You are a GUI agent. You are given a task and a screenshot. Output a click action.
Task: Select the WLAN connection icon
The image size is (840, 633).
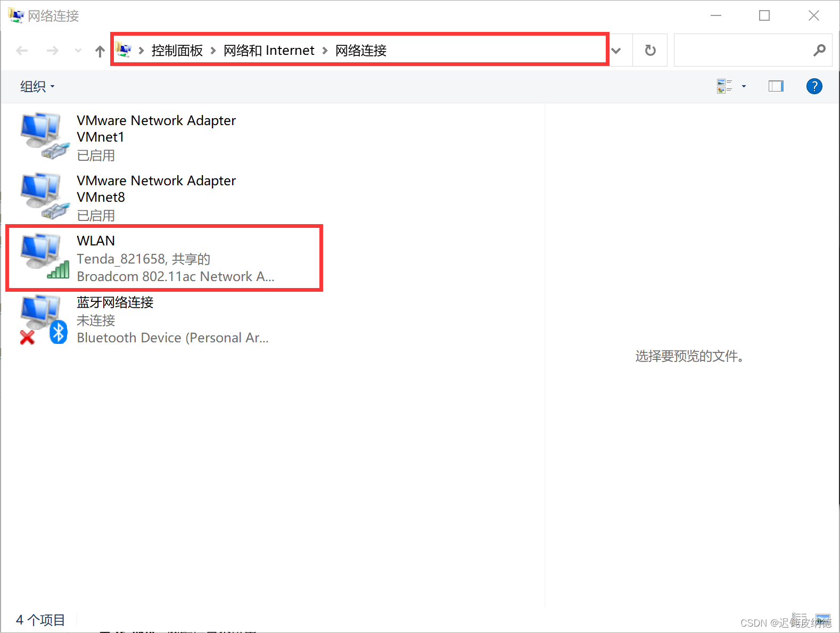coord(45,256)
